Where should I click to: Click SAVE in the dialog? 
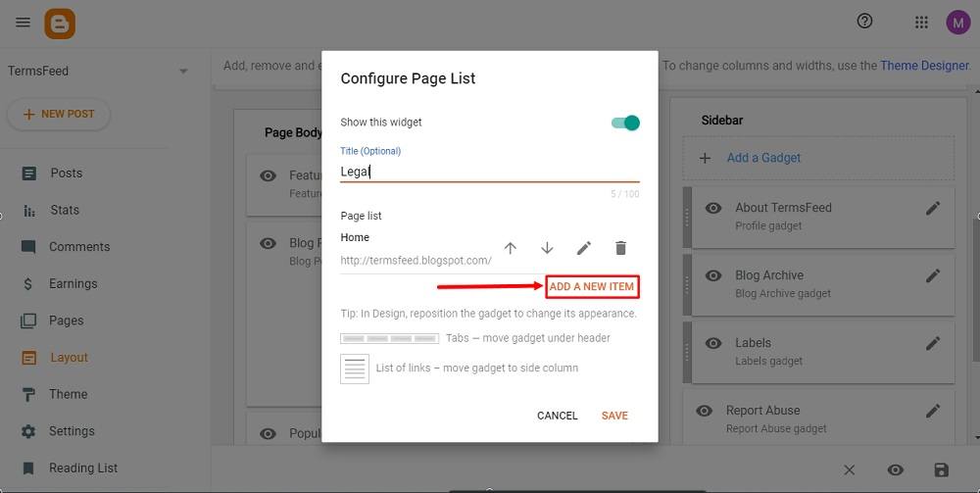[x=615, y=416]
